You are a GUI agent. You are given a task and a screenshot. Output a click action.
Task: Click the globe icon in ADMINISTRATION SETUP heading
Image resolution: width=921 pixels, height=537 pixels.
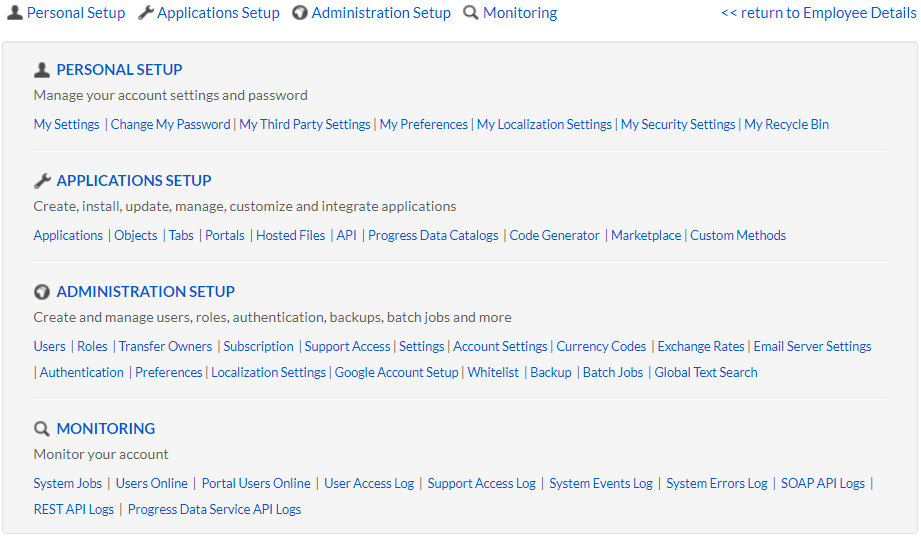(42, 292)
